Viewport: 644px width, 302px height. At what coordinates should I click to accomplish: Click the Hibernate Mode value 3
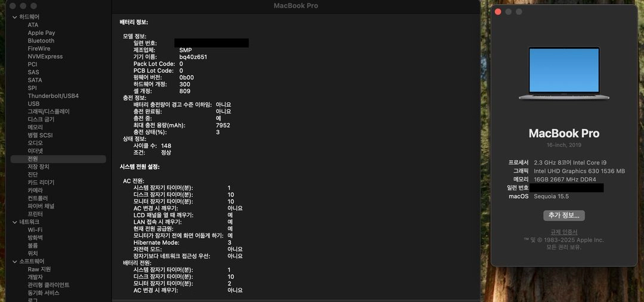tap(229, 242)
